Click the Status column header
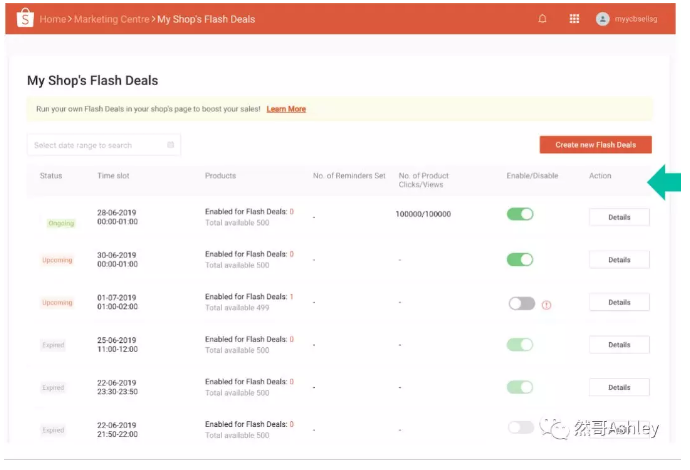Screen dimensions: 690x470 [x=51, y=176]
